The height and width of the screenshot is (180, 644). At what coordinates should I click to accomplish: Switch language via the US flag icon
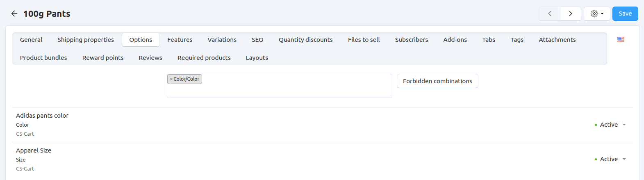pos(621,40)
